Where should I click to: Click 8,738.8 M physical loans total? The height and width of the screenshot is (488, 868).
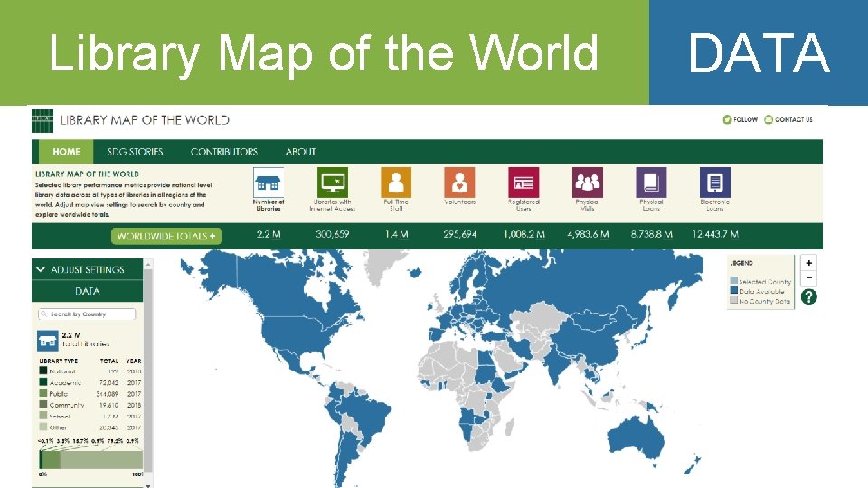[x=652, y=235]
